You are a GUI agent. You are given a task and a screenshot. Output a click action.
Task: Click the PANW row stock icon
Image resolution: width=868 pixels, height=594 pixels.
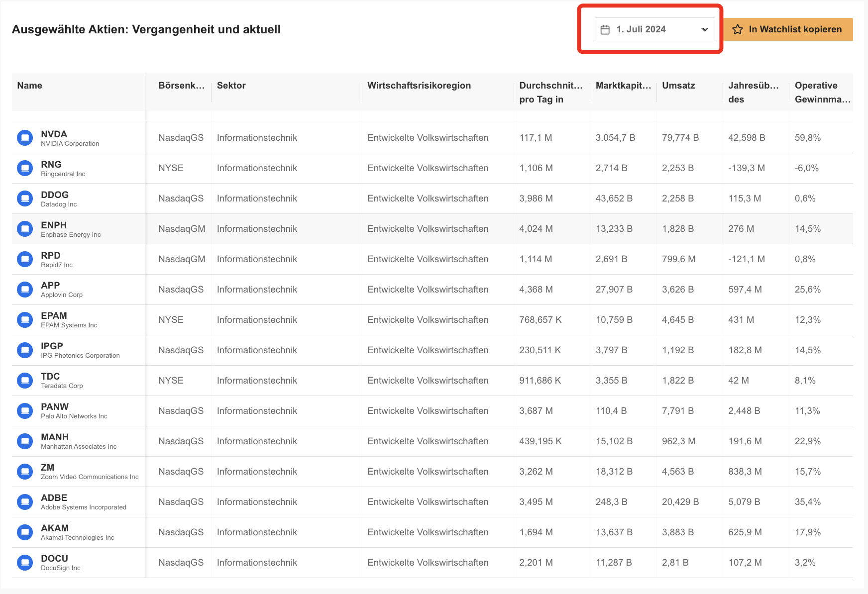[x=25, y=411]
